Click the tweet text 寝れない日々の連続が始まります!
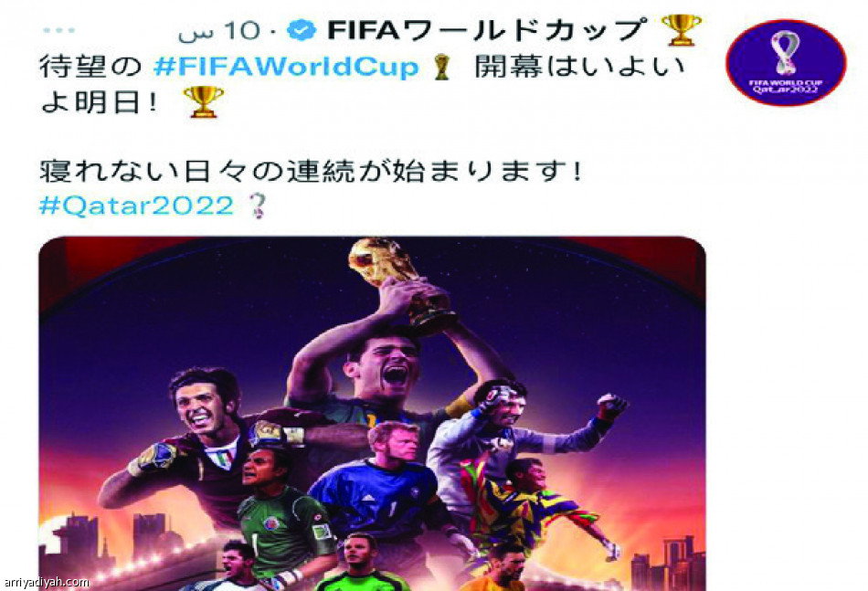The image size is (868, 591). tap(310, 171)
